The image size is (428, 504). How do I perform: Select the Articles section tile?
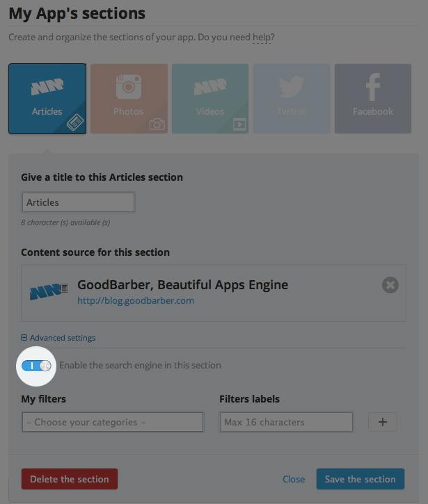point(47,98)
